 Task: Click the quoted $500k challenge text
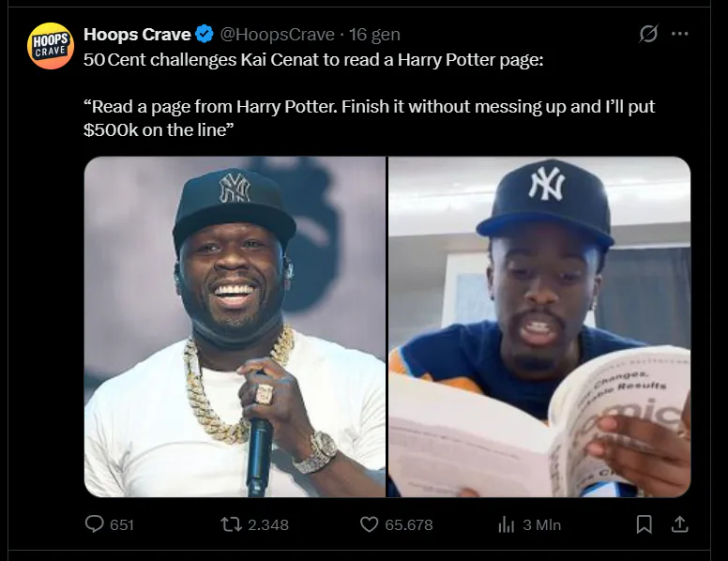click(x=369, y=118)
